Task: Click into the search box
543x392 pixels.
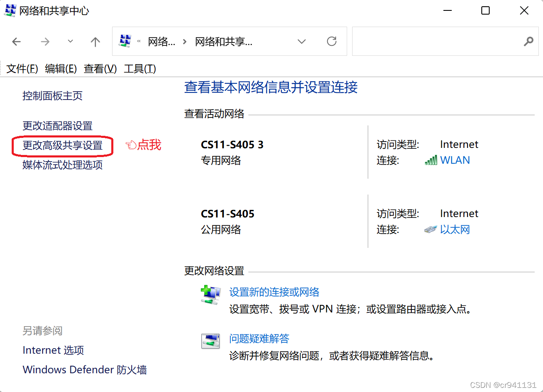Action: pyautogui.click(x=445, y=41)
